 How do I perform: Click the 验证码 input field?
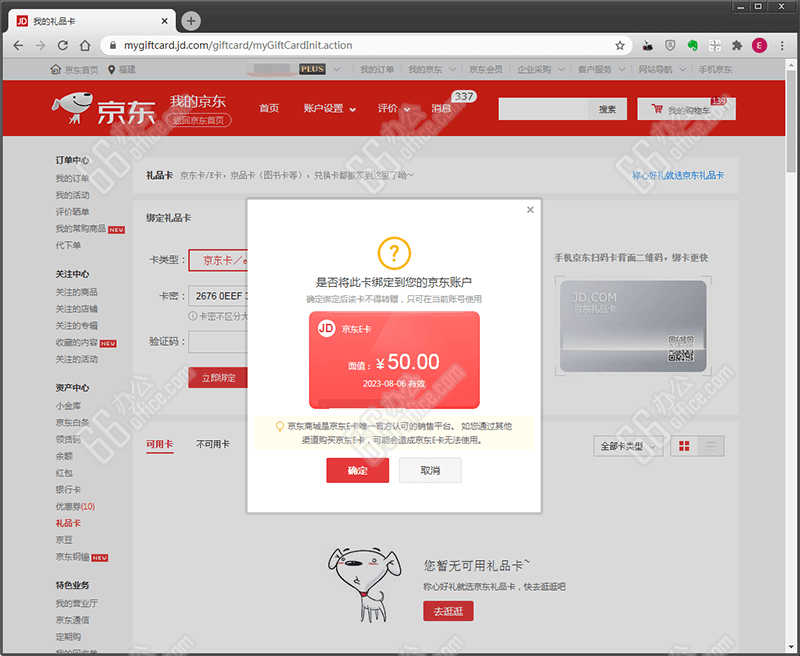(218, 342)
